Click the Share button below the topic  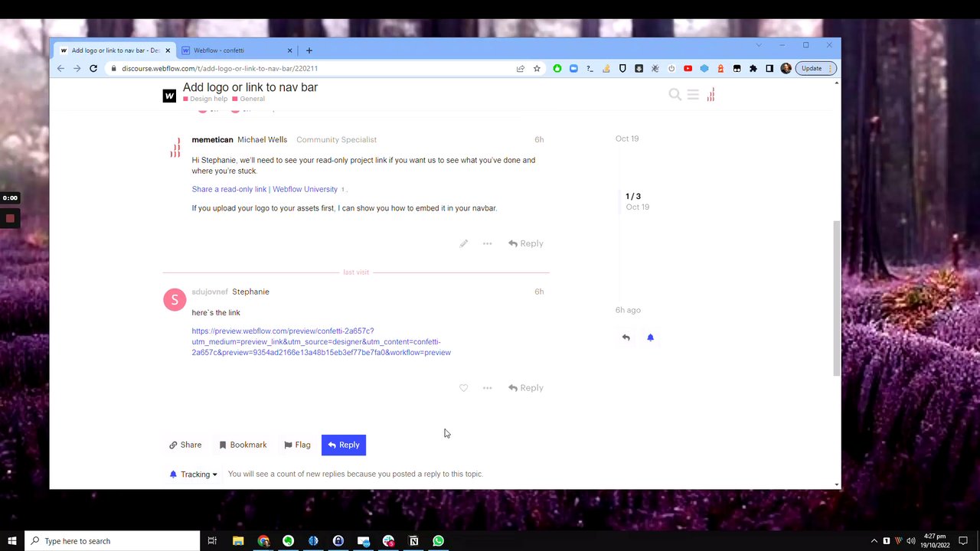(x=185, y=445)
